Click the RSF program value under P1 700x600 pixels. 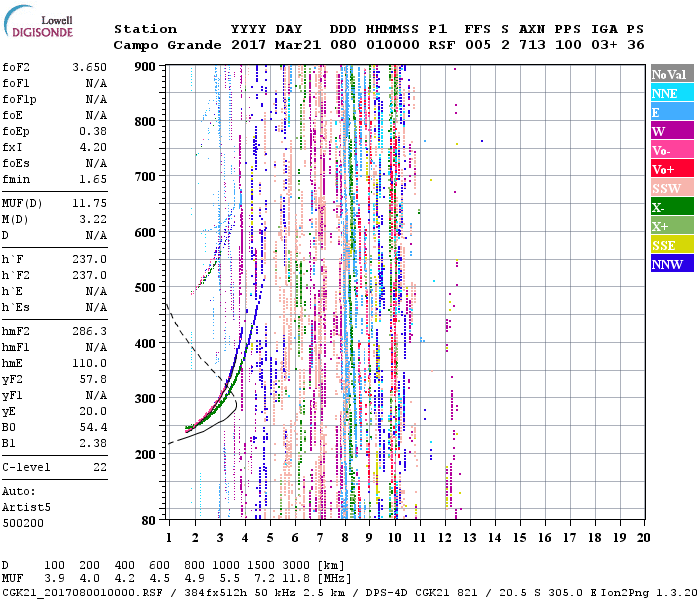(x=442, y=45)
